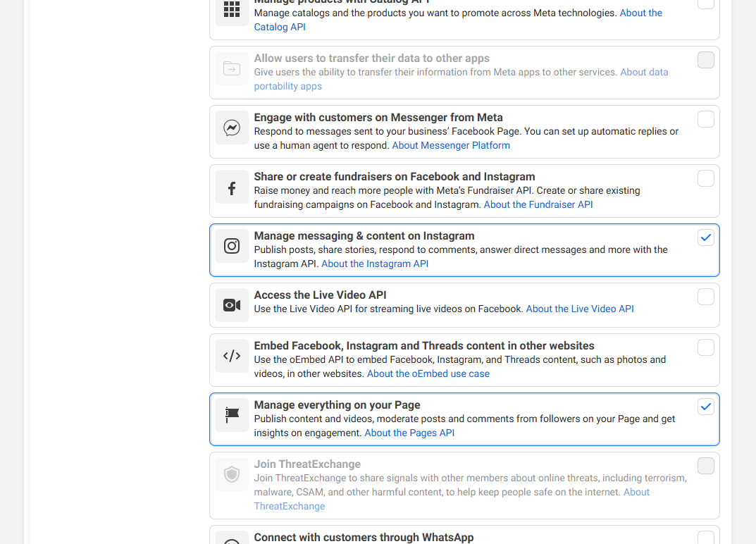Click the data portability document icon

231,68
